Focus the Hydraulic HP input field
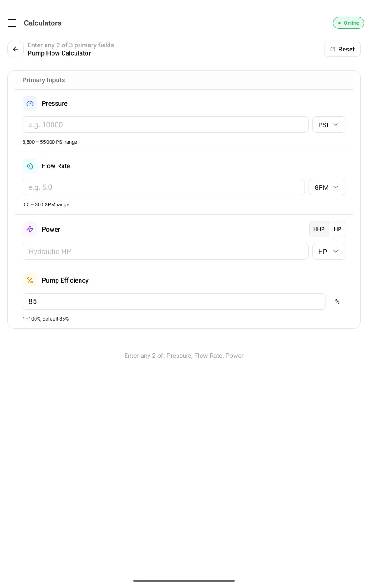 click(166, 251)
